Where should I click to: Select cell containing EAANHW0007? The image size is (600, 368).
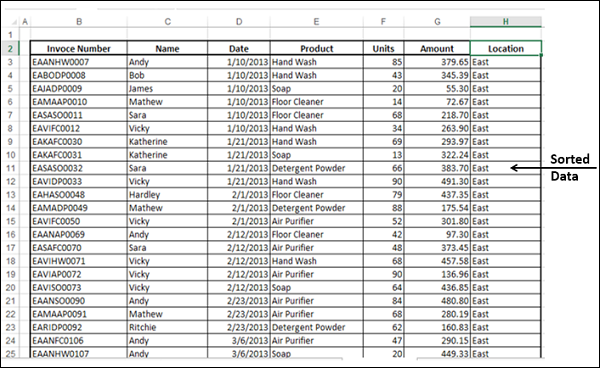pyautogui.click(x=79, y=62)
